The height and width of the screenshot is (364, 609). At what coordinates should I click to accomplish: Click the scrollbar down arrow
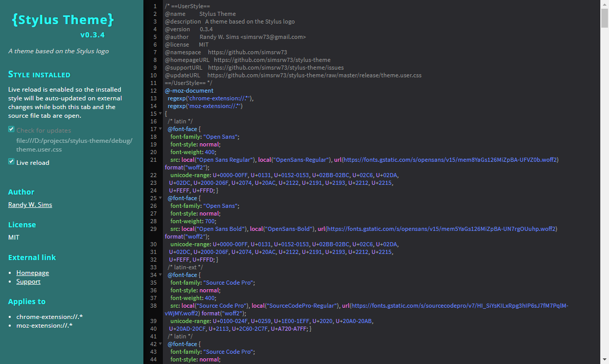pyautogui.click(x=604, y=360)
